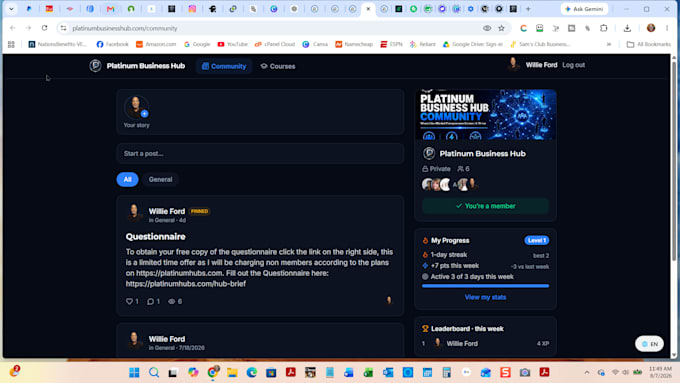Open Excel from the taskbar
Viewport: 680px width, 383px height.
coord(368,372)
